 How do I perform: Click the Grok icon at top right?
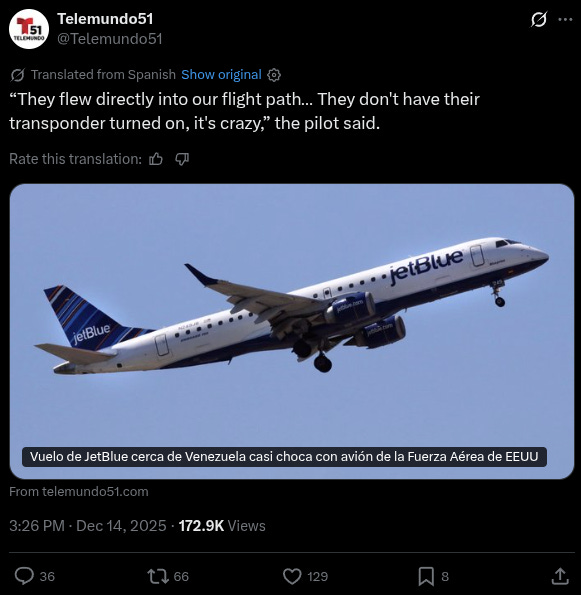pos(539,19)
